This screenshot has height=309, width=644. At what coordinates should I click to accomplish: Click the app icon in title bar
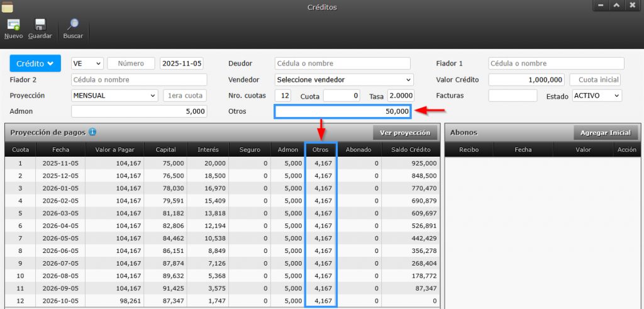click(x=8, y=7)
